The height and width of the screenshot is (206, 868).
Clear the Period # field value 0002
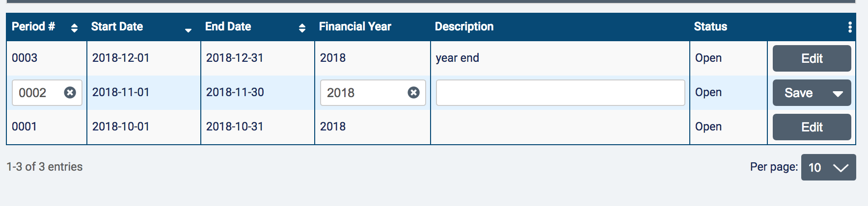[x=70, y=93]
